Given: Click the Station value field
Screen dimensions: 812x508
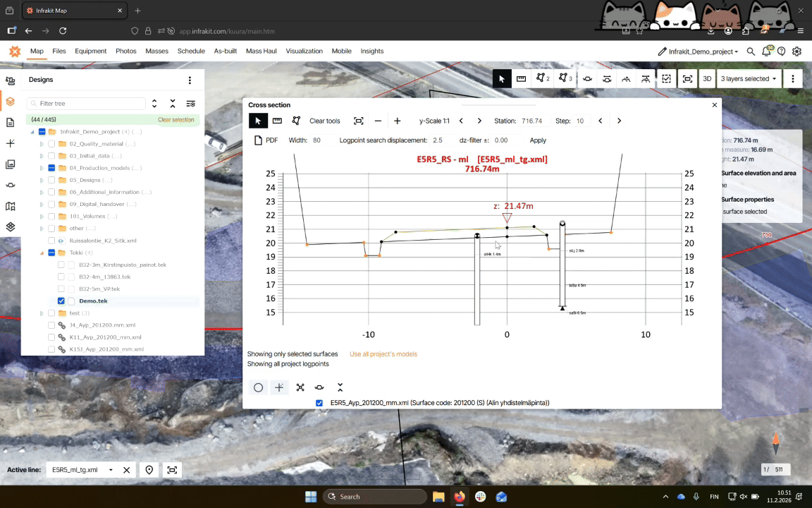Looking at the screenshot, I should click(534, 121).
